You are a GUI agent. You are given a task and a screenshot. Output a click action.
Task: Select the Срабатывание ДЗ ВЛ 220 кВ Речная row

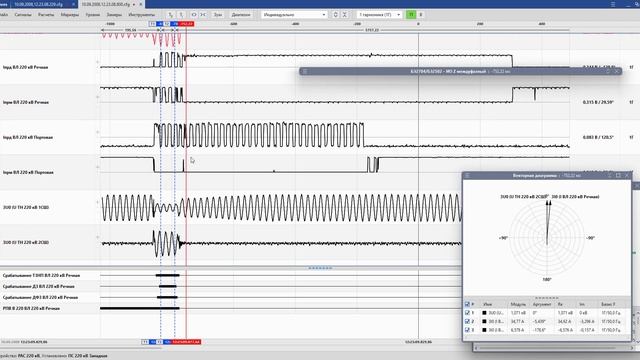[39, 287]
